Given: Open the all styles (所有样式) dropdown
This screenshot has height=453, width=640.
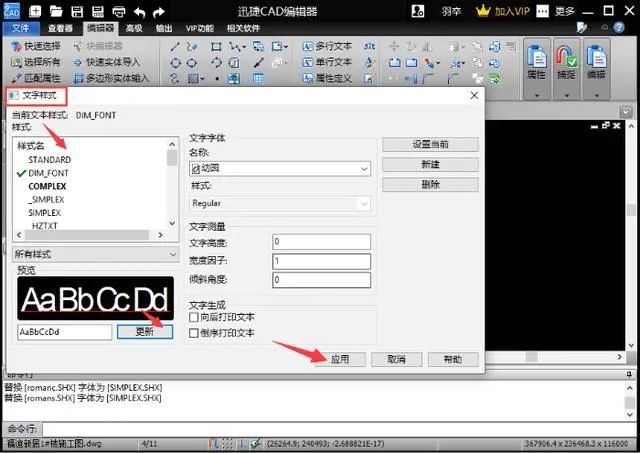Looking at the screenshot, I should 96,254.
